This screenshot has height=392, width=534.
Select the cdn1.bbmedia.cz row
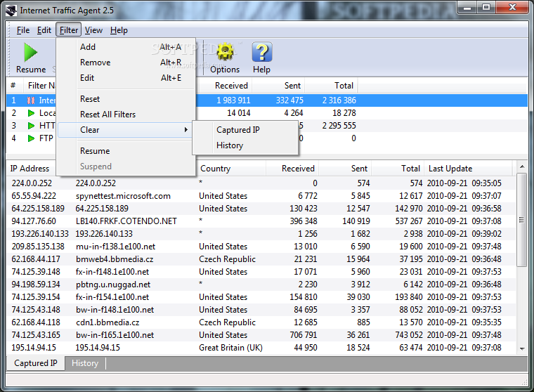tap(261, 322)
